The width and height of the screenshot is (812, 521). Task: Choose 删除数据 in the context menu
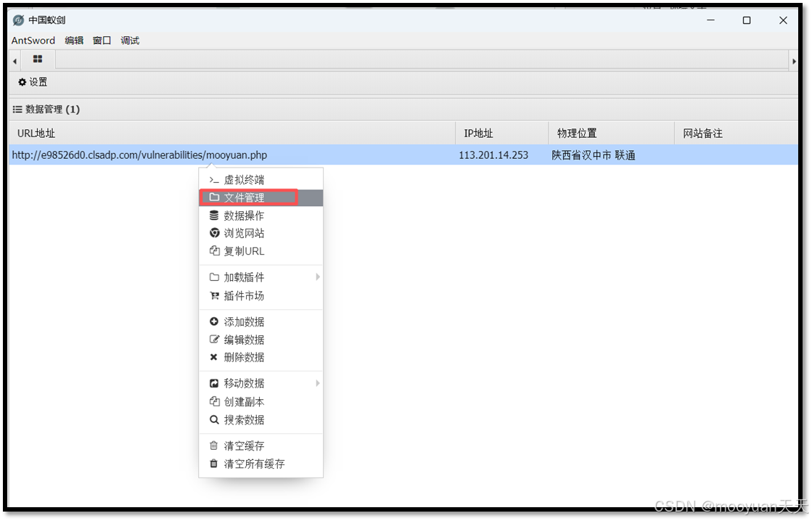pyautogui.click(x=261, y=357)
